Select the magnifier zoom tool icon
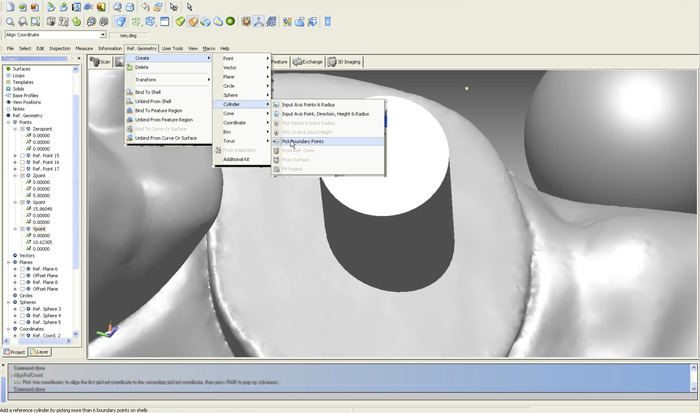This screenshot has height=413, width=700. 9,20
